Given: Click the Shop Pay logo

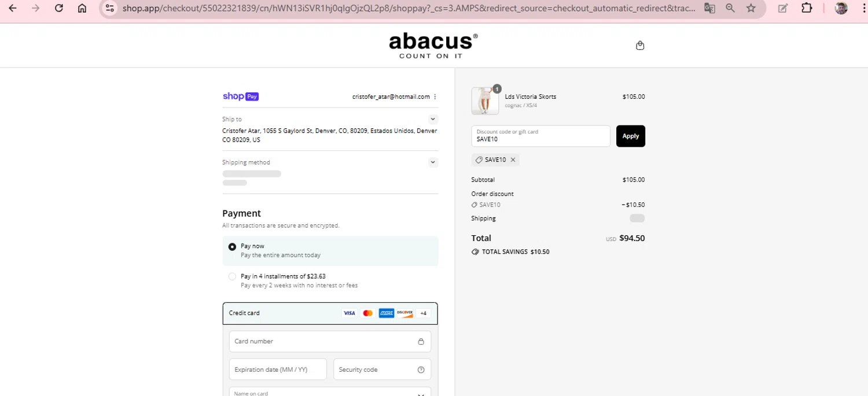Looking at the screenshot, I should click(241, 97).
